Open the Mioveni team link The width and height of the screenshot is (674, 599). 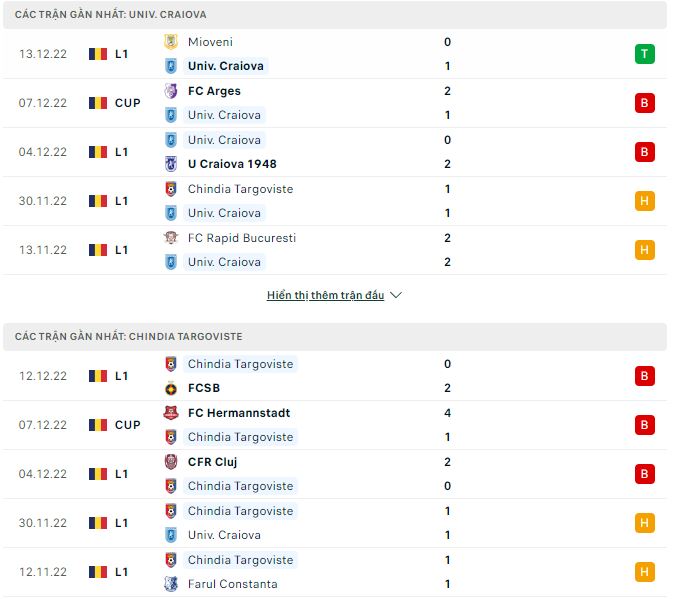click(210, 42)
